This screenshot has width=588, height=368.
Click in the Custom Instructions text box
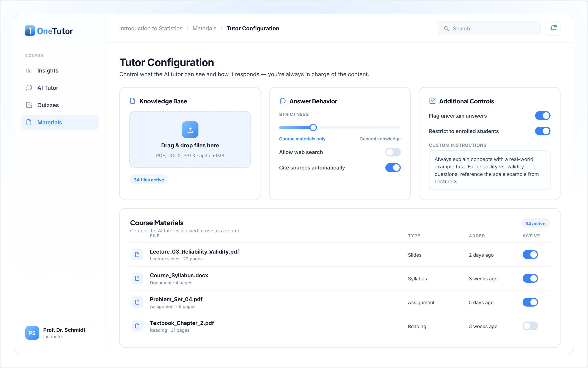pos(489,170)
